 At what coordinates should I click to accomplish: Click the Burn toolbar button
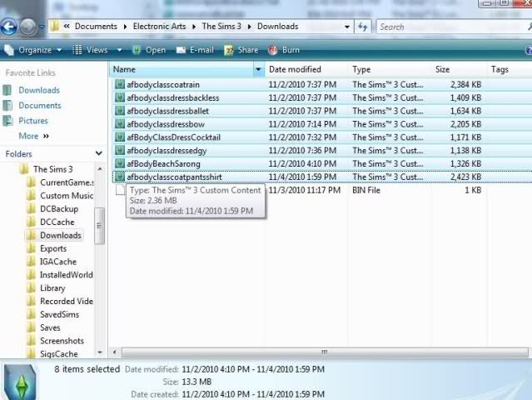point(284,50)
